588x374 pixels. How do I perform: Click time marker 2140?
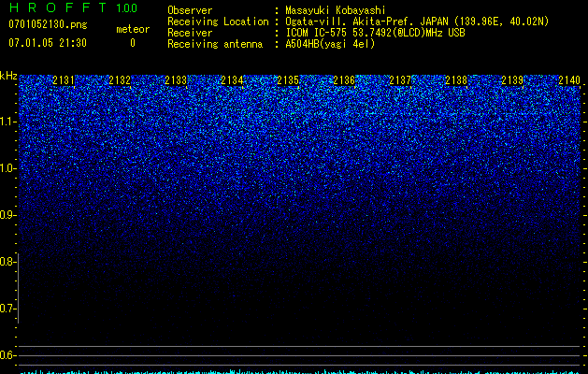tap(569, 79)
